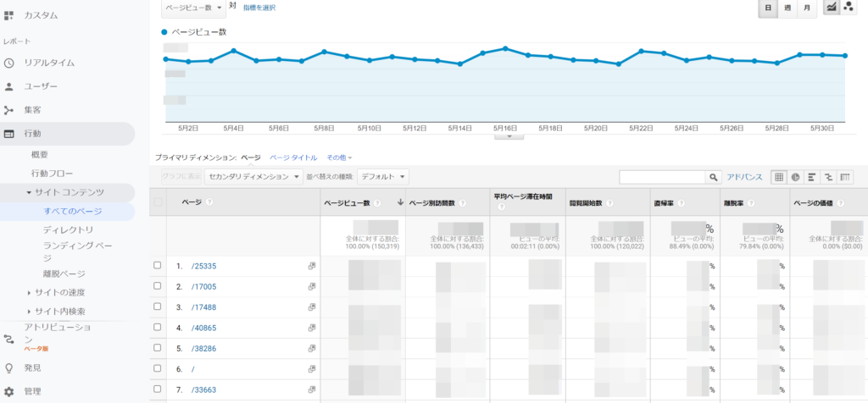Sort by ページビュー数 descending arrow
868x403 pixels.
point(400,203)
